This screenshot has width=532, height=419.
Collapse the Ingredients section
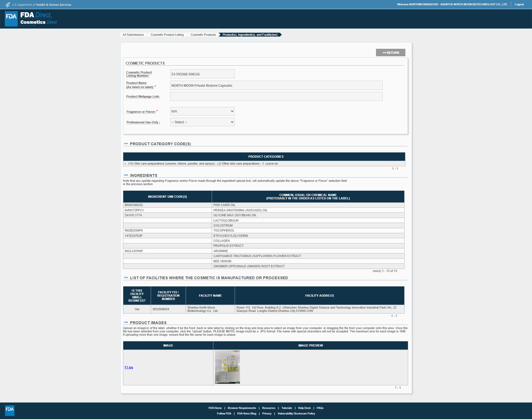[x=126, y=175]
